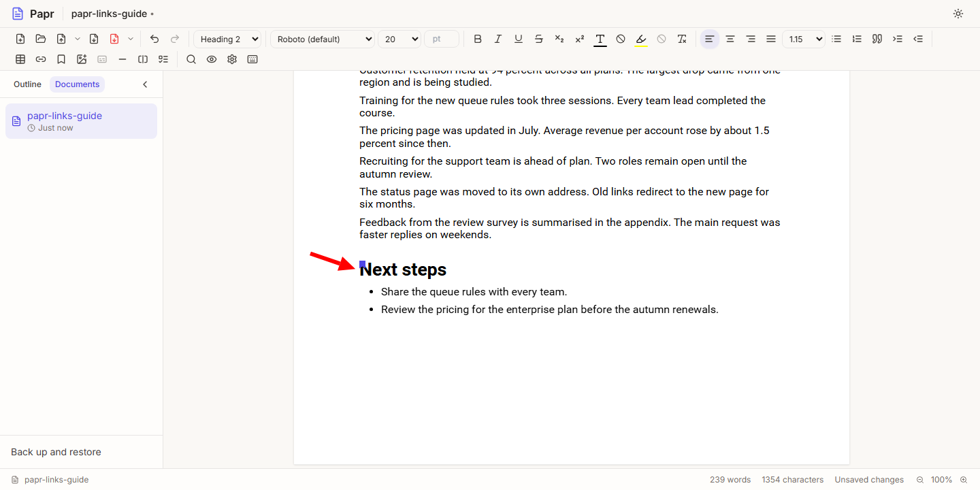Click the red PDF export icon

[x=114, y=39]
